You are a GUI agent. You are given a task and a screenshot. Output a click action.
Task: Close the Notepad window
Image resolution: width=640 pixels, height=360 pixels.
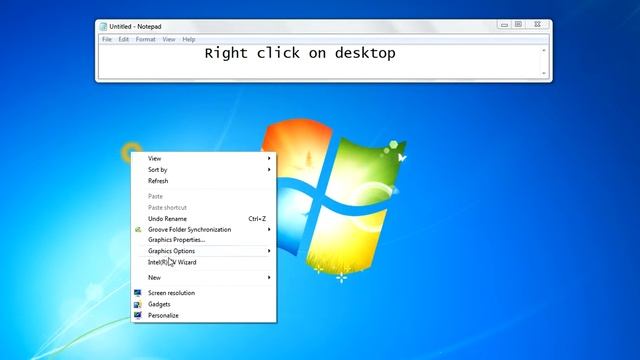coord(538,24)
